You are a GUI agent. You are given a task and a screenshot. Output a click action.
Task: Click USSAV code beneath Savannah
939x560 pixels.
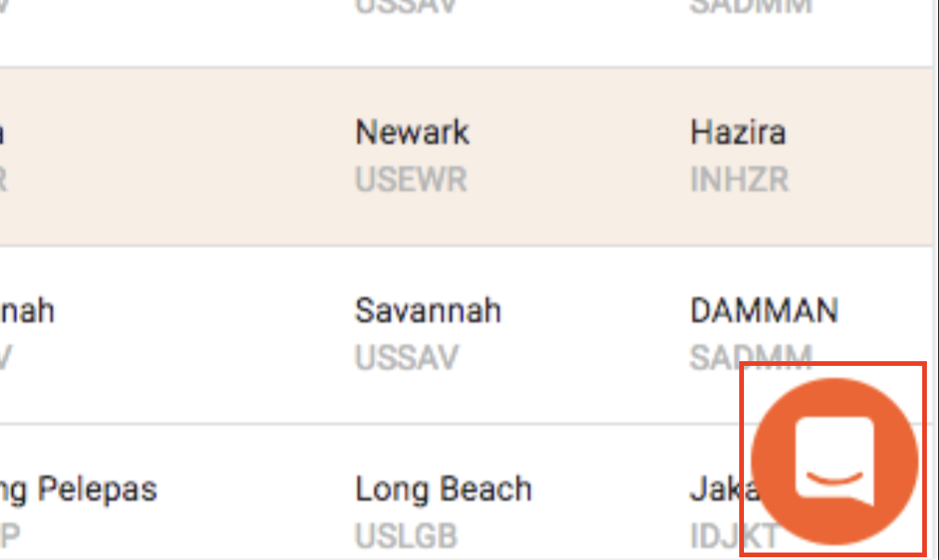407,357
